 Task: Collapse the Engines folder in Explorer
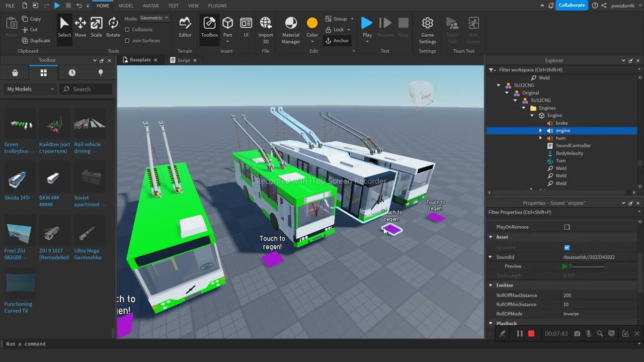[x=524, y=108]
